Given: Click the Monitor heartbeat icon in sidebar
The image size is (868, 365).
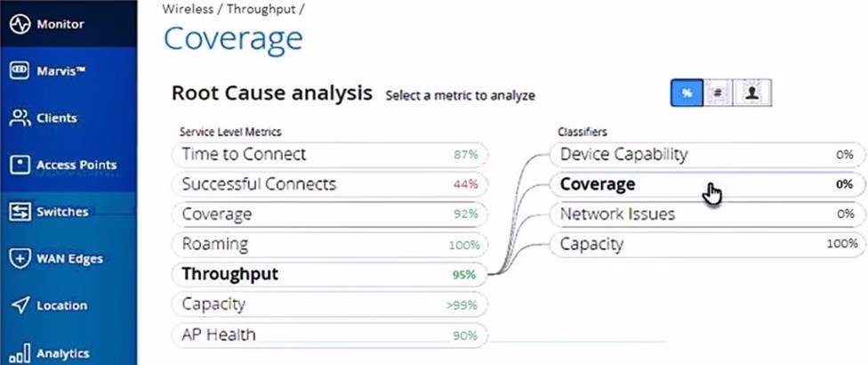Looking at the screenshot, I should (20, 24).
